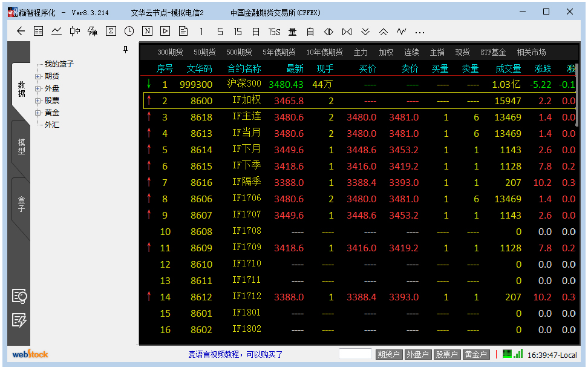This screenshot has height=370, width=588.
Task: Click the double chevron up icon
Action: pyautogui.click(x=384, y=31)
